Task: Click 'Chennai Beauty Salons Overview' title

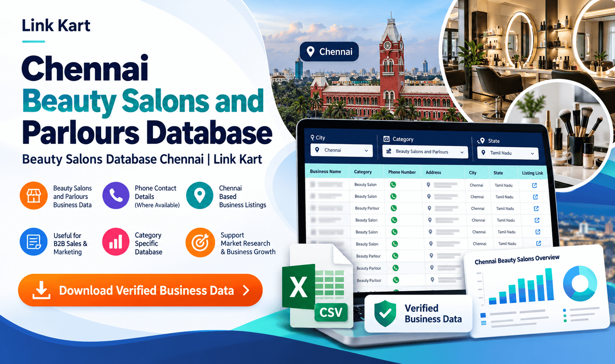Action: (517, 260)
